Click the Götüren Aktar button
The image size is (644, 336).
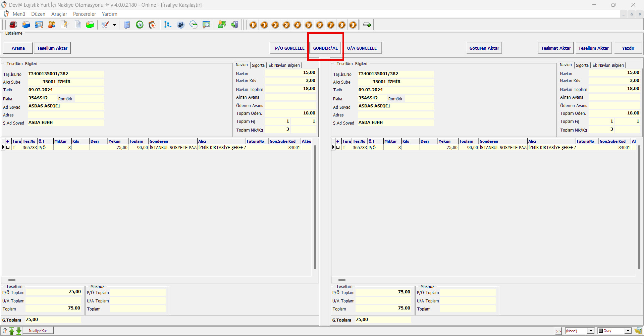[484, 48]
